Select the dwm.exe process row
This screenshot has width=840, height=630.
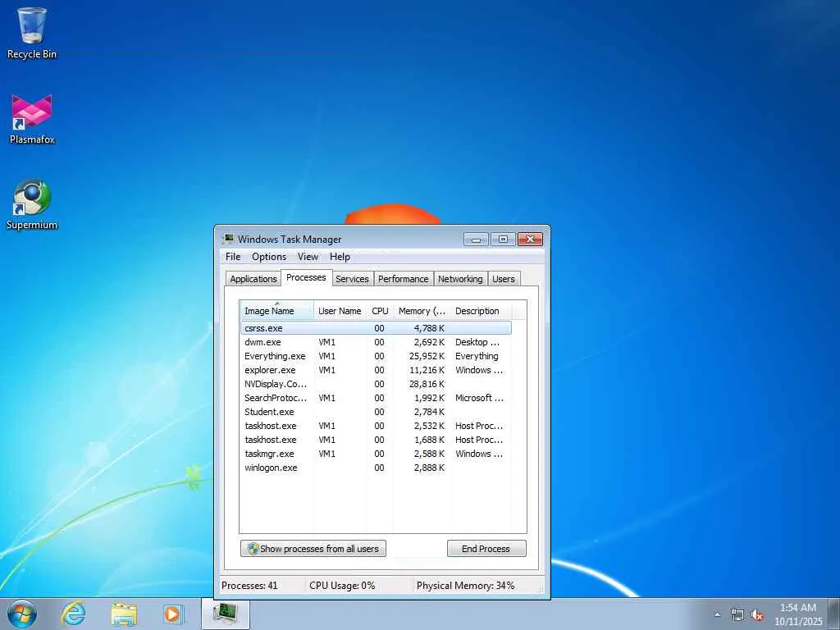(376, 342)
